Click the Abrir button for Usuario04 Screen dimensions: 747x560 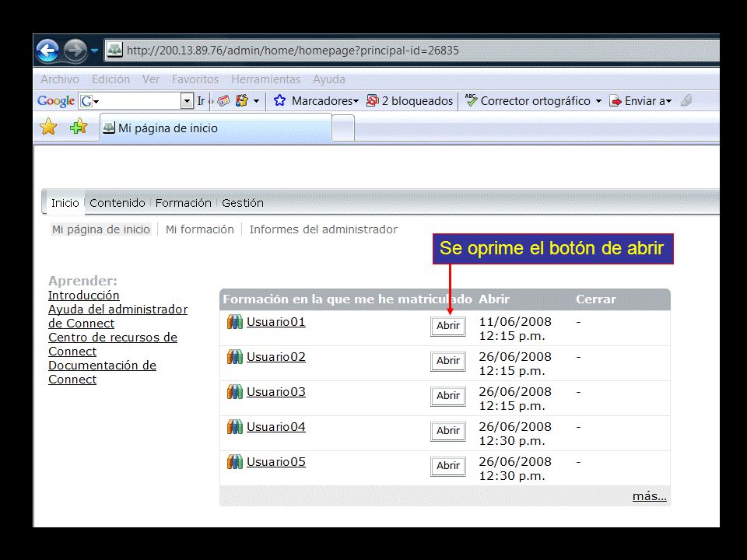448,431
